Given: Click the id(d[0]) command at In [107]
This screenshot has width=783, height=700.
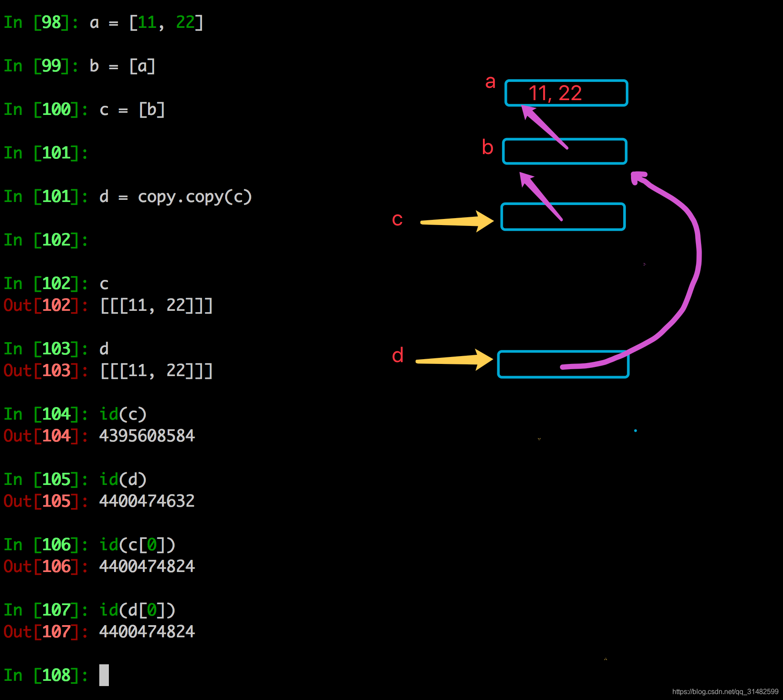Looking at the screenshot, I should (x=137, y=610).
